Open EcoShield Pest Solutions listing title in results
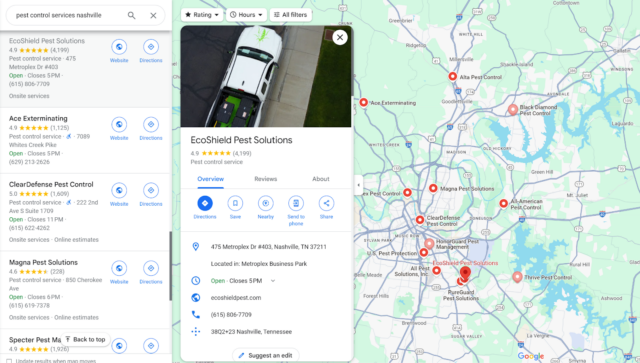The height and width of the screenshot is (363, 640). 47,41
